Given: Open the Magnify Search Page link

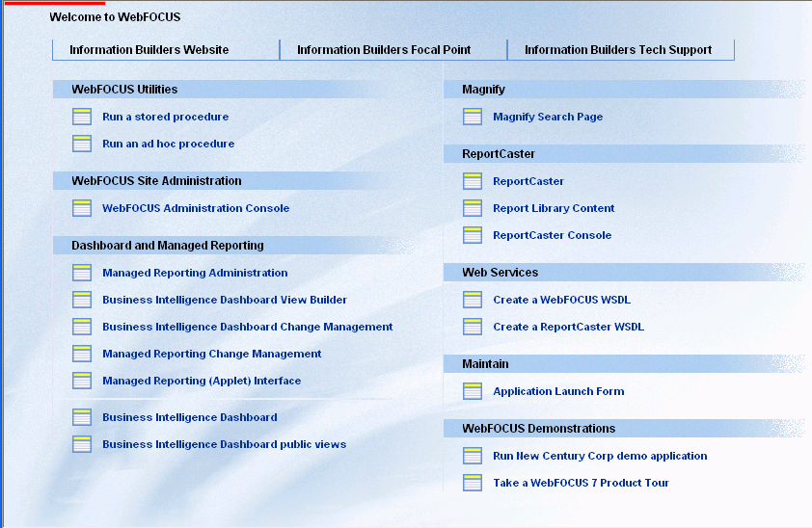Looking at the screenshot, I should tap(548, 117).
